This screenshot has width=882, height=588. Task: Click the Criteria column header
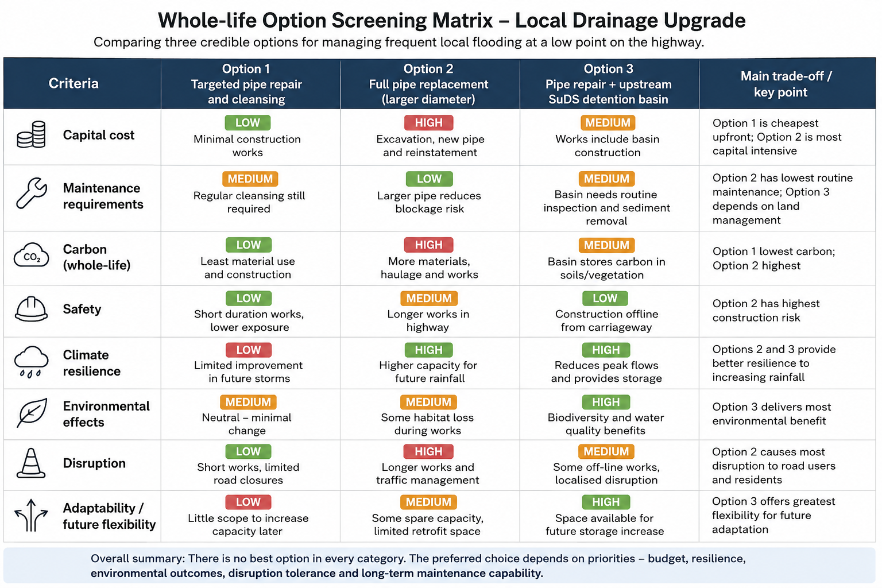pos(73,84)
